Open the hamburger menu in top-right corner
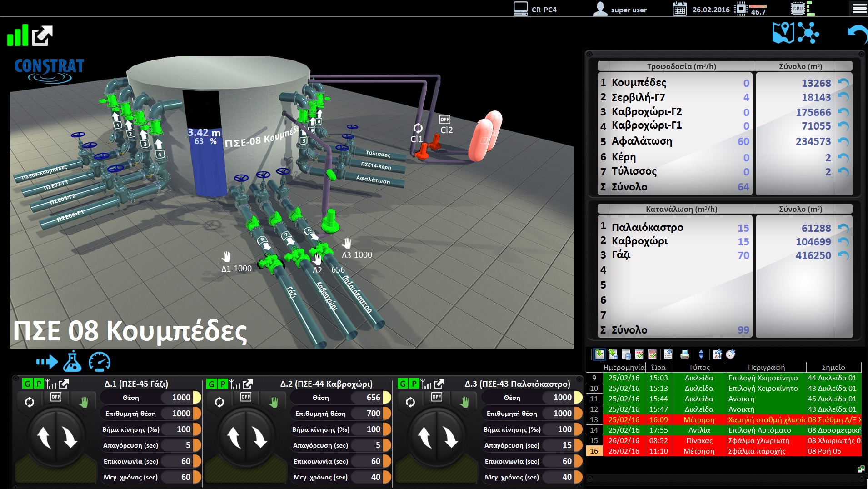This screenshot has width=868, height=489. click(859, 9)
